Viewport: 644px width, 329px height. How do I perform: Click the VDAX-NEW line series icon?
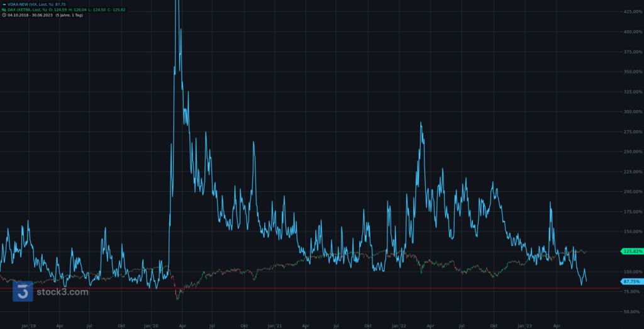(4, 4)
